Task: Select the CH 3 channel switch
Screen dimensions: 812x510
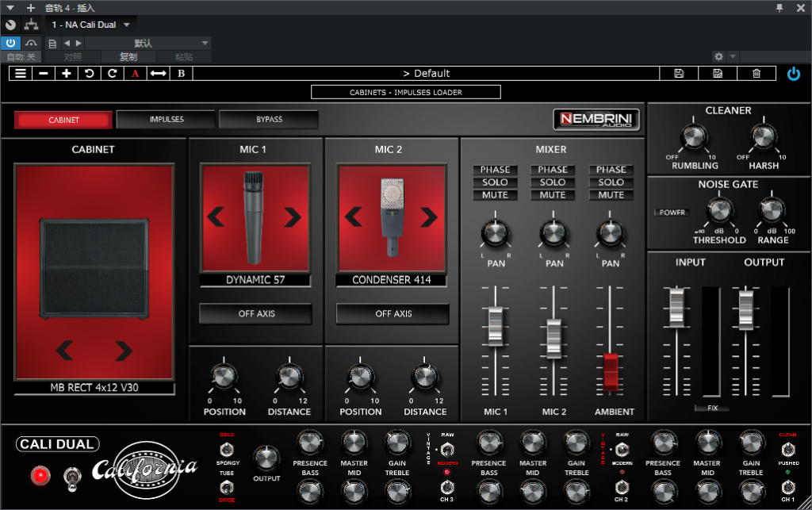Action: coord(447,487)
